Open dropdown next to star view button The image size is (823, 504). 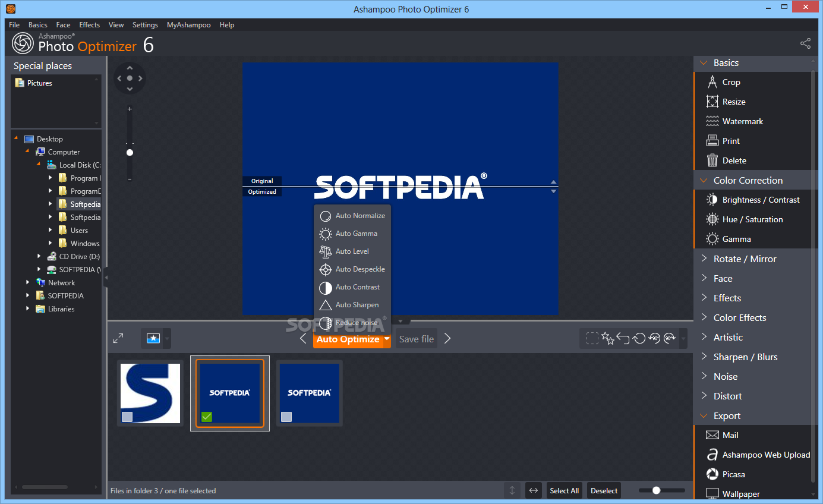tap(167, 339)
